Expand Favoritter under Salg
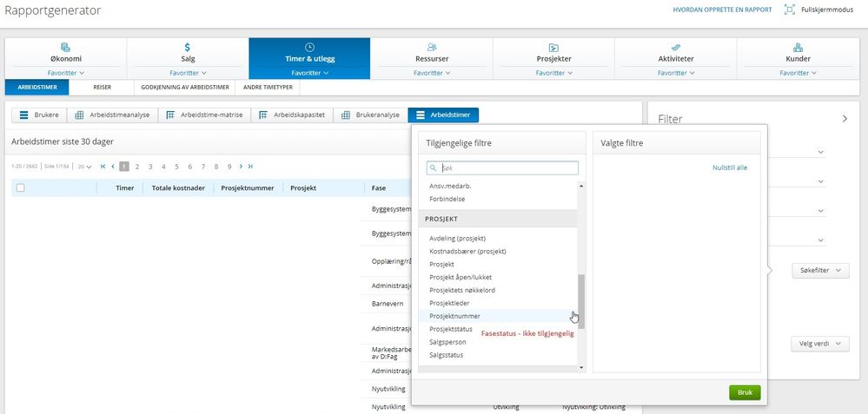The width and height of the screenshot is (868, 414). [x=188, y=73]
